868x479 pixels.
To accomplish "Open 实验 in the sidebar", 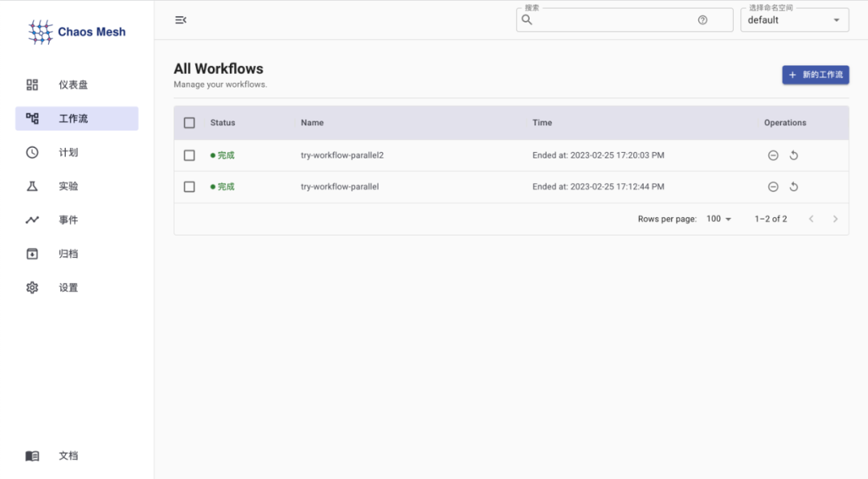I will [77, 186].
